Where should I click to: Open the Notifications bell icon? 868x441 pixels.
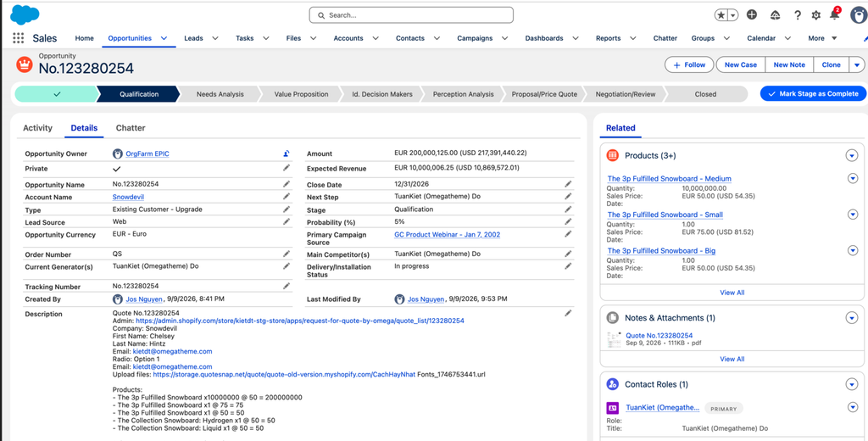(834, 15)
